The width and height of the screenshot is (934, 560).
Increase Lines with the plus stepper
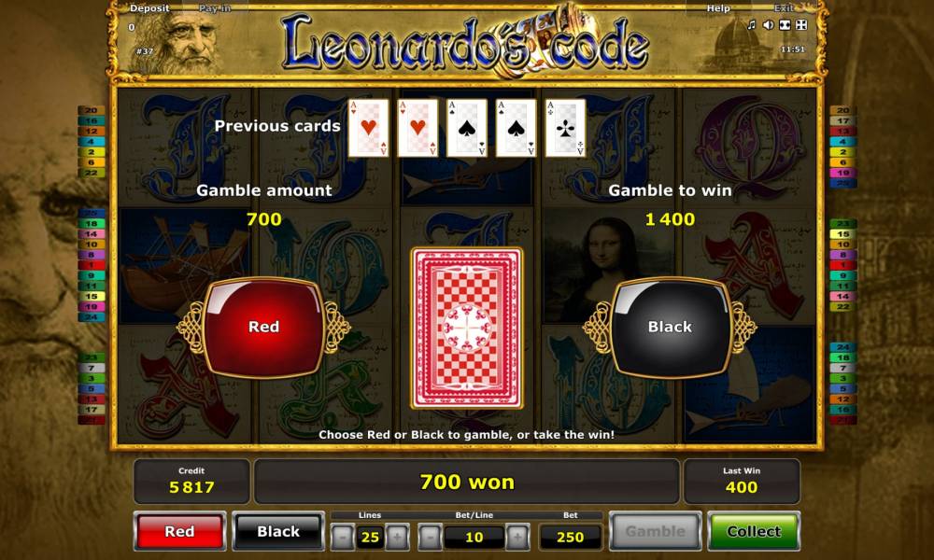pyautogui.click(x=397, y=537)
